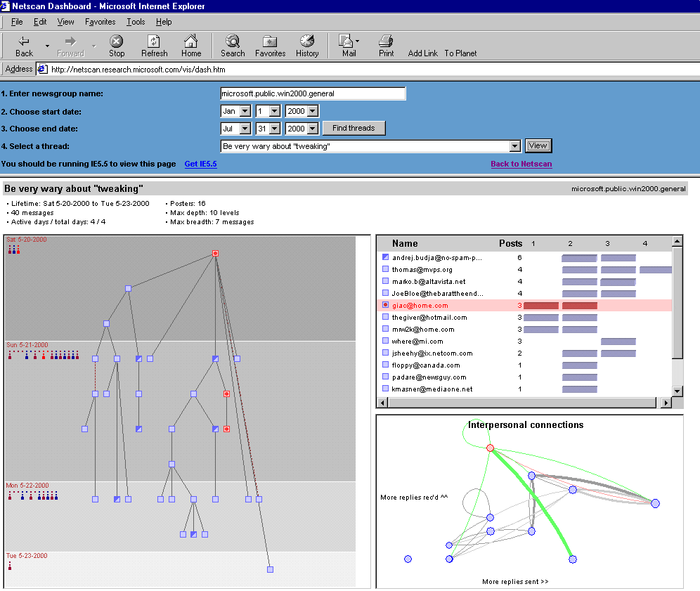The width and height of the screenshot is (700, 591).
Task: Click the newsgroup name input field
Action: [x=313, y=93]
